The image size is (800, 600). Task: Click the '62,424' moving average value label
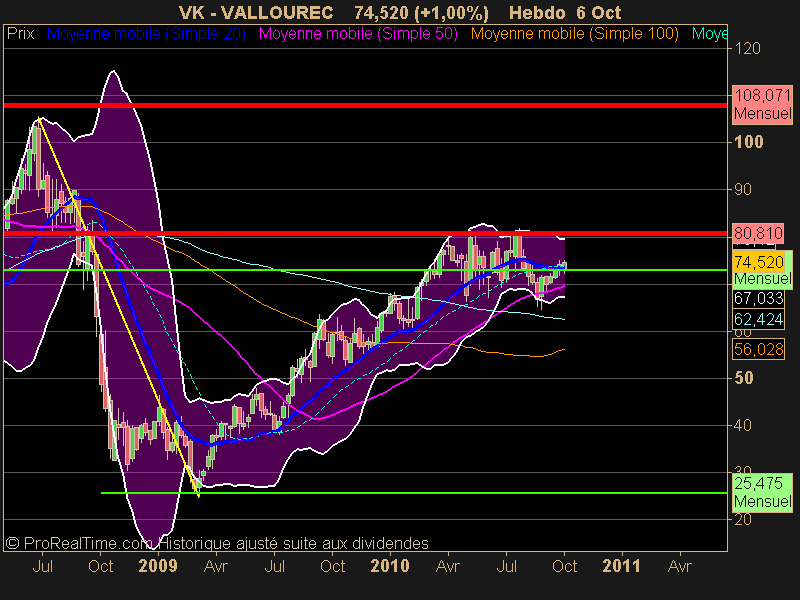click(x=758, y=319)
